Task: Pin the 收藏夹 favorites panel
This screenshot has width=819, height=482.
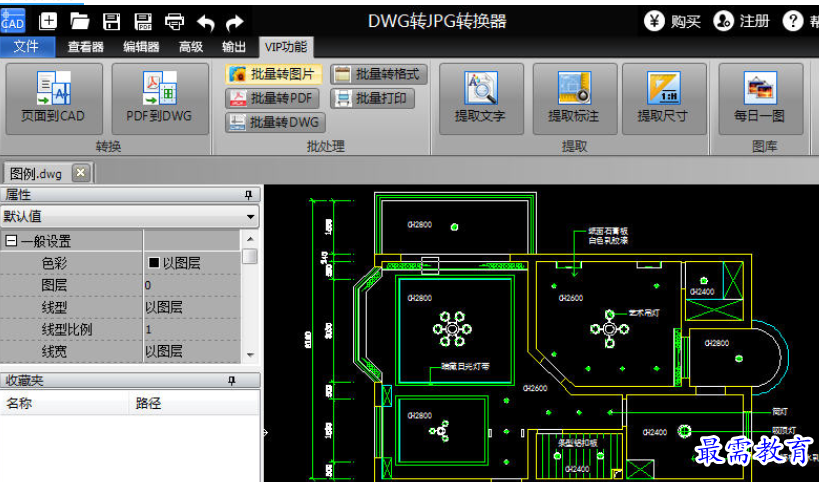Action: point(232,381)
